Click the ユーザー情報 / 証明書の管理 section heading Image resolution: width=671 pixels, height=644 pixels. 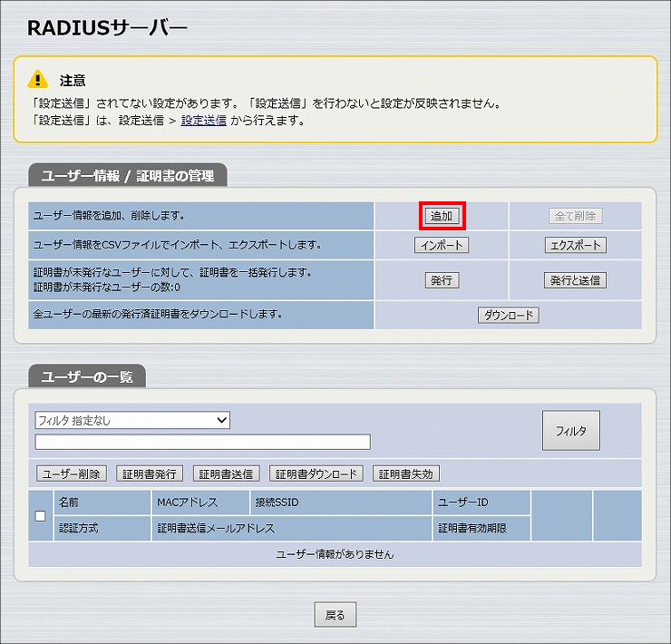click(128, 176)
